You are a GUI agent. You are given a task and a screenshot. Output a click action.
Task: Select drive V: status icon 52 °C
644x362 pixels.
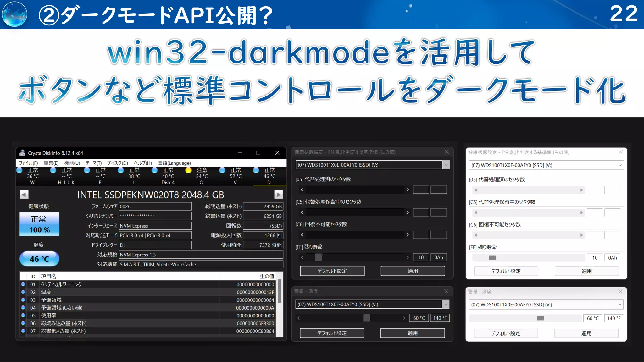click(x=222, y=170)
